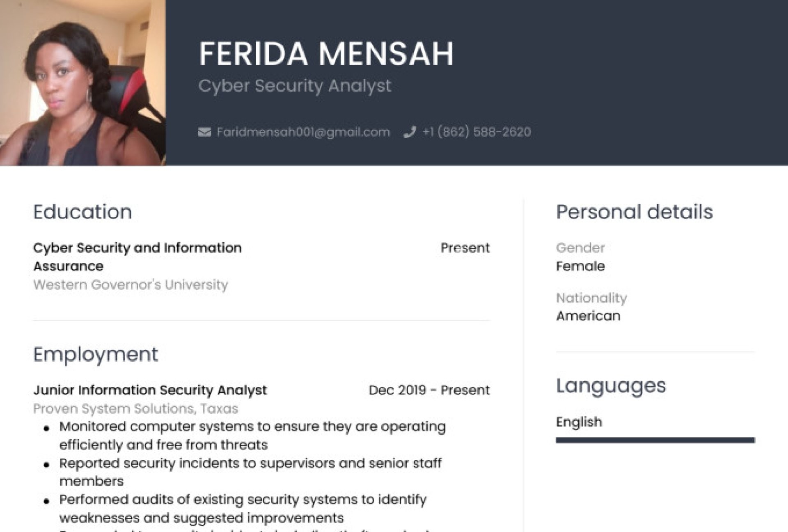Screen dimensions: 788x532
Task: Click the Cyber Security Analyst subtitle
Action: (295, 86)
